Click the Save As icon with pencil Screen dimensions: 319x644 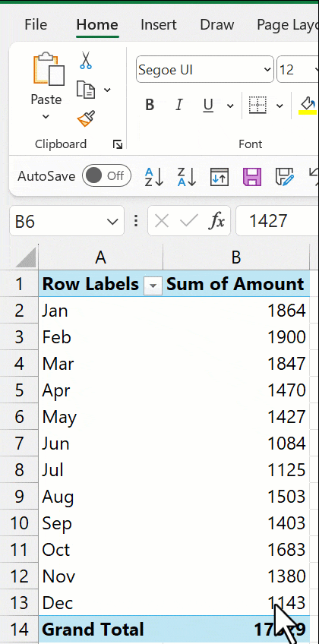click(285, 177)
